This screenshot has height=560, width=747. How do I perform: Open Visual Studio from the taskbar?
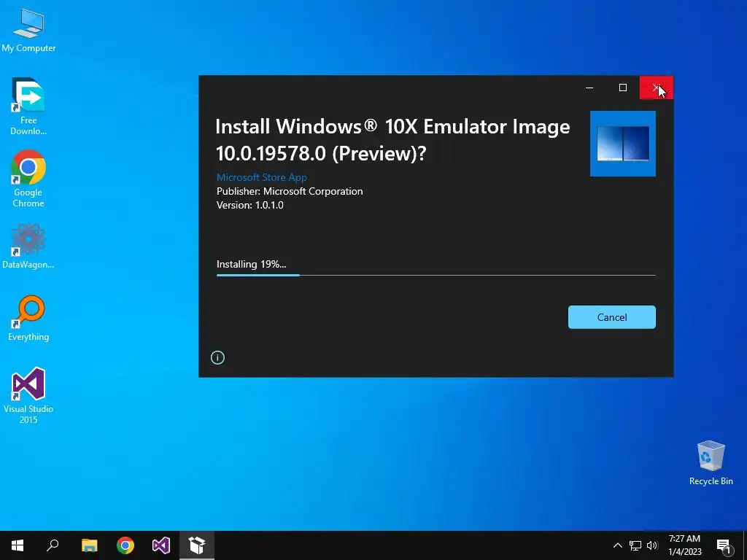(x=161, y=545)
